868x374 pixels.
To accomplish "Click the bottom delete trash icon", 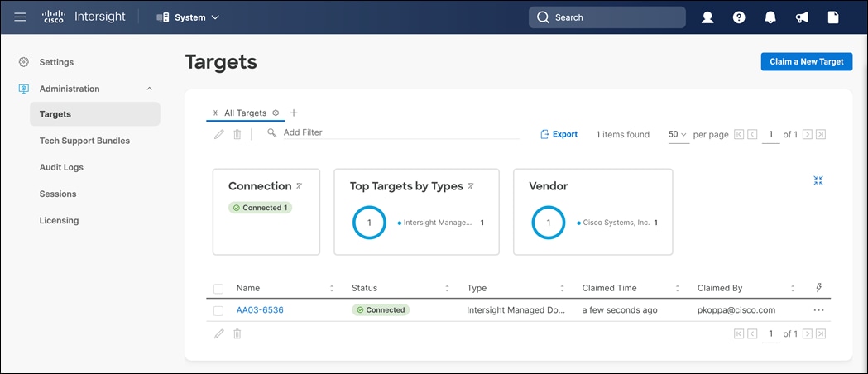I will [x=237, y=333].
